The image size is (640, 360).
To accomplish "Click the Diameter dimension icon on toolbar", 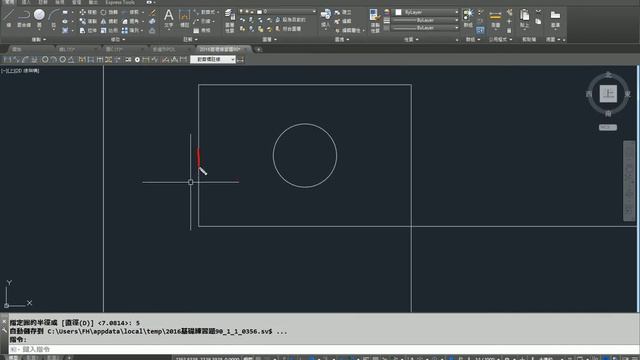I will 62,60.
